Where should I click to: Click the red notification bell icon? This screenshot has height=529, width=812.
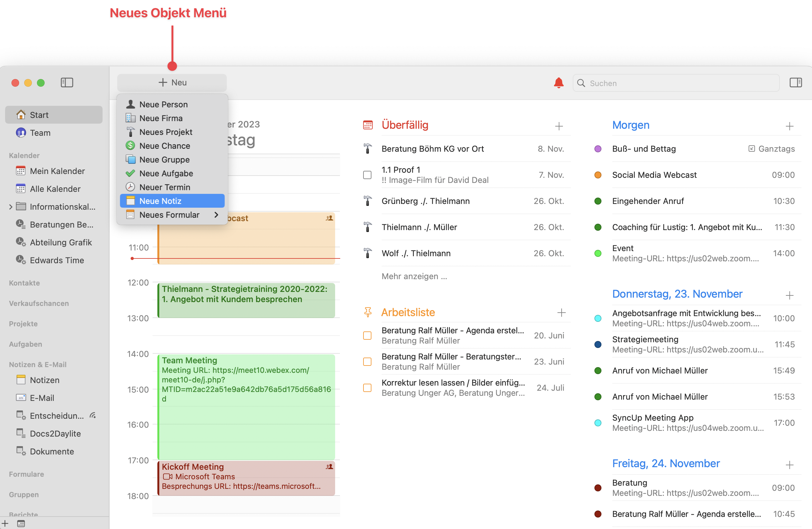(x=558, y=83)
